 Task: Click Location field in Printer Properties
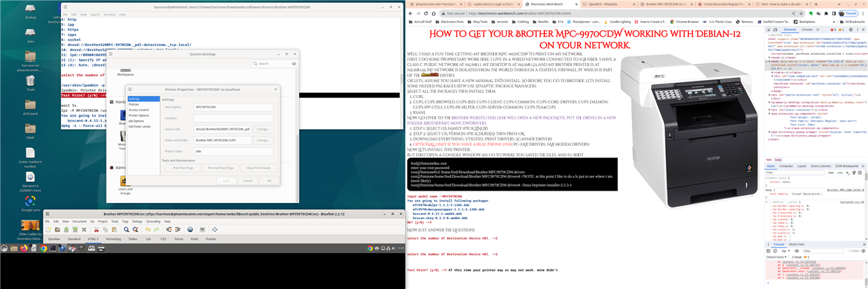pyautogui.click(x=233, y=117)
